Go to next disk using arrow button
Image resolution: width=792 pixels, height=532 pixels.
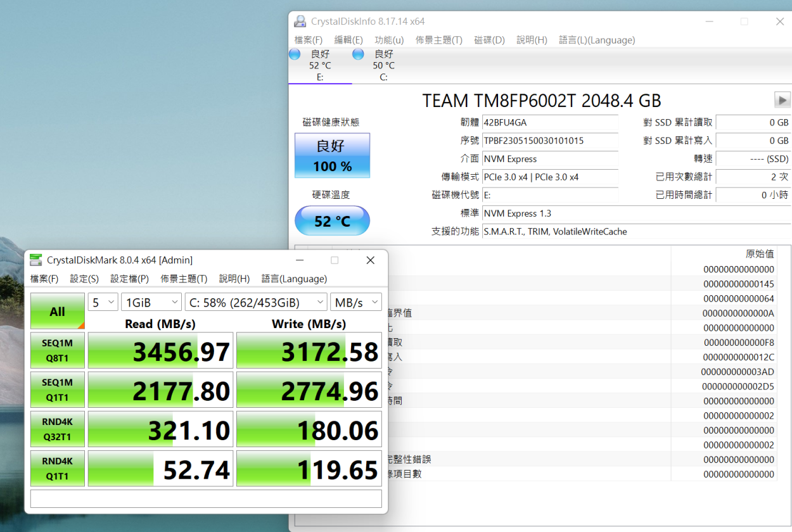(782, 100)
